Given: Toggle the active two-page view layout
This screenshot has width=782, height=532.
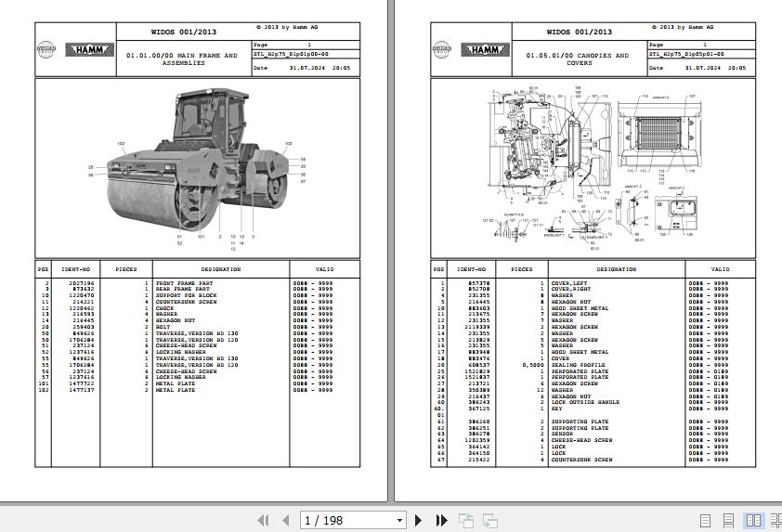Looking at the screenshot, I should pyautogui.click(x=751, y=521).
